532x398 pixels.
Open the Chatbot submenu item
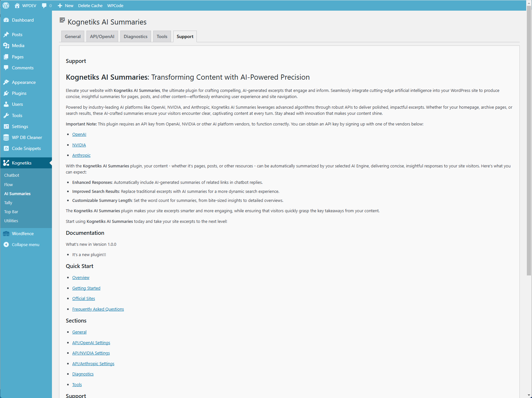point(12,175)
